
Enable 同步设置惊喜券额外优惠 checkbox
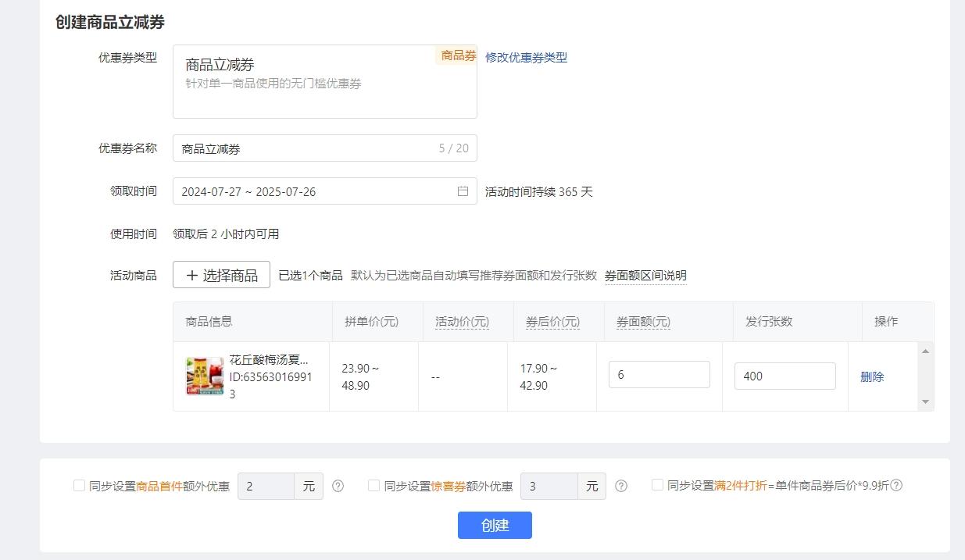tap(373, 485)
